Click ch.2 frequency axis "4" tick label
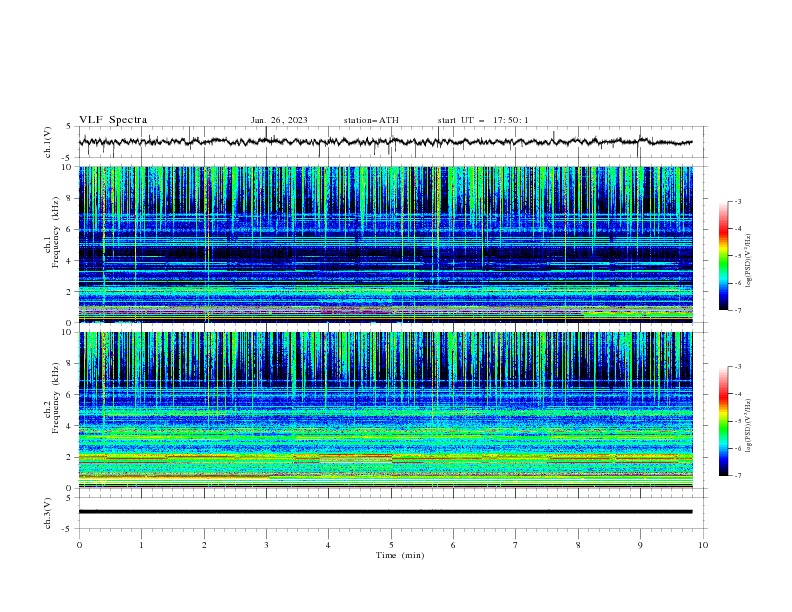The height and width of the screenshot is (612, 792). tap(70, 426)
